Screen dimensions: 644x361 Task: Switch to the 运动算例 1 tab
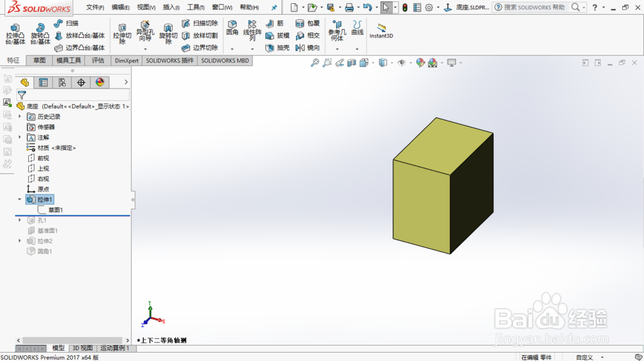click(115, 348)
